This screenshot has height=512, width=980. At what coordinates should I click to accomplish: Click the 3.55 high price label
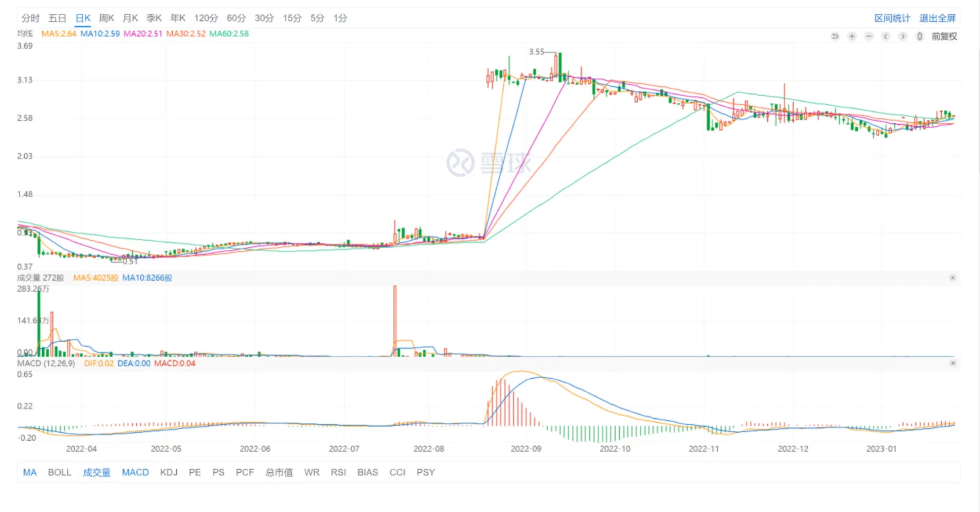pos(536,52)
